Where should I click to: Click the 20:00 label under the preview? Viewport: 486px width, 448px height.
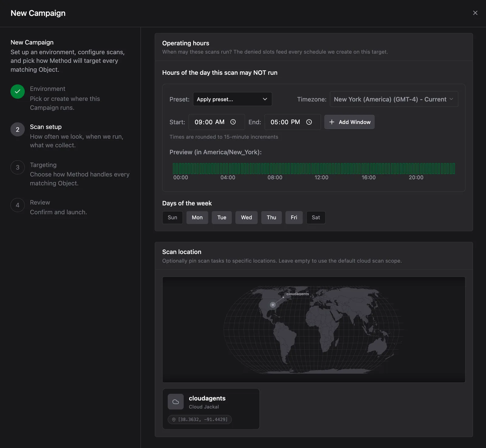(x=416, y=177)
